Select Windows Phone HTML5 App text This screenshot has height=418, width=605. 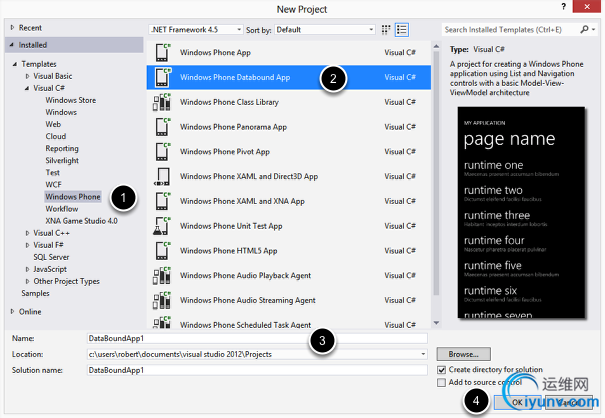228,251
